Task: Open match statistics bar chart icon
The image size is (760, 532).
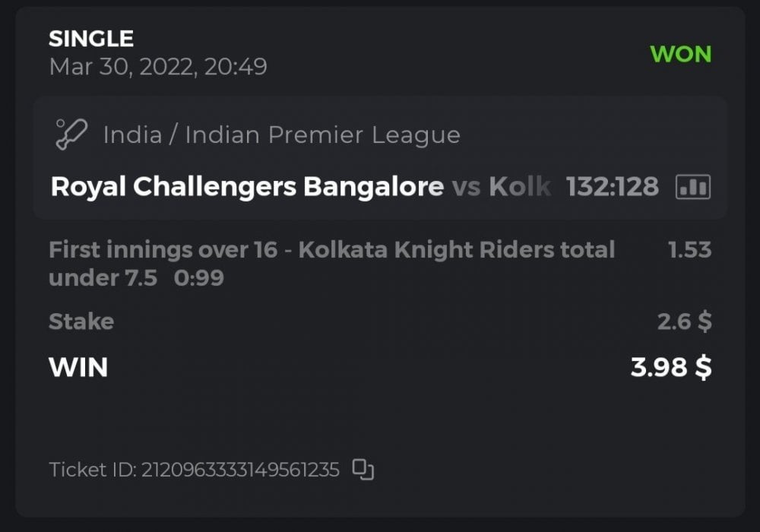Action: (x=692, y=186)
